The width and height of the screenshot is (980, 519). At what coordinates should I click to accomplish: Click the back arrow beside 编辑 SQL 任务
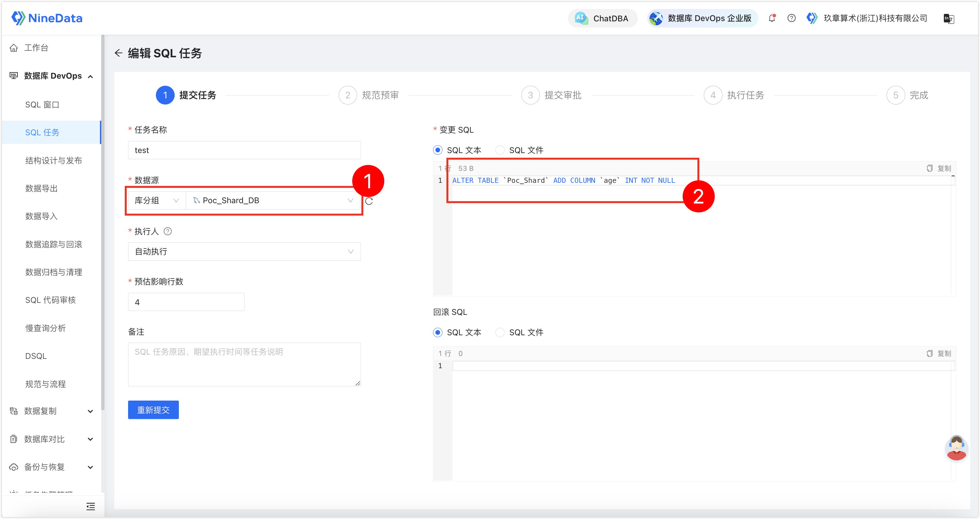pos(118,53)
